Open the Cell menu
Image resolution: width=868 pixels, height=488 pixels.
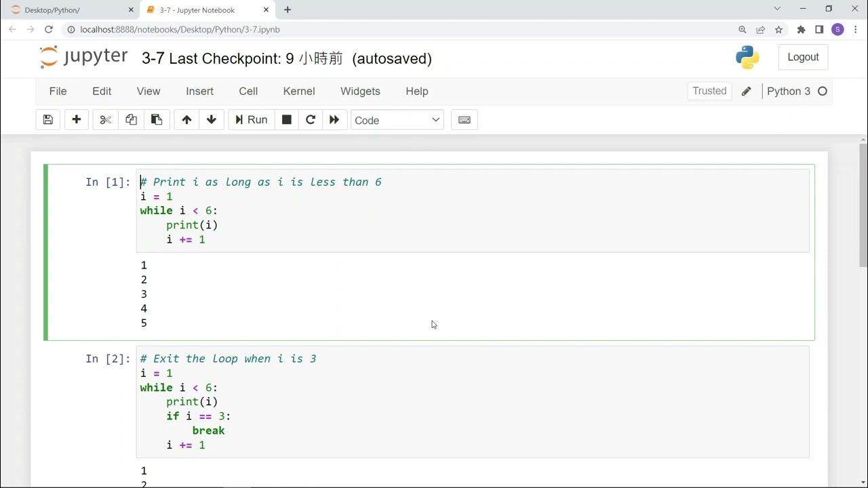tap(248, 91)
